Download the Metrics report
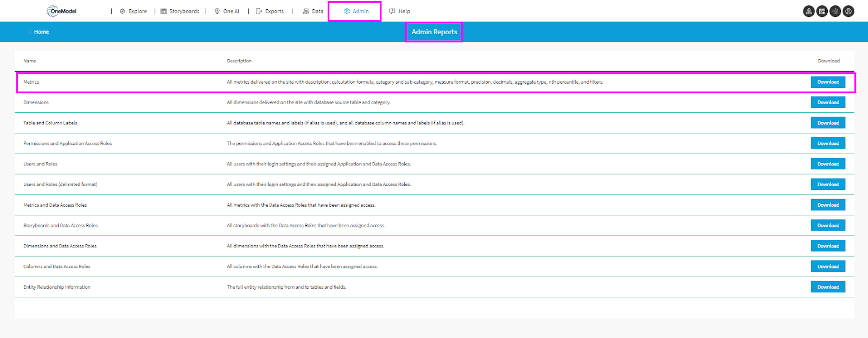The width and height of the screenshot is (868, 338). (828, 82)
